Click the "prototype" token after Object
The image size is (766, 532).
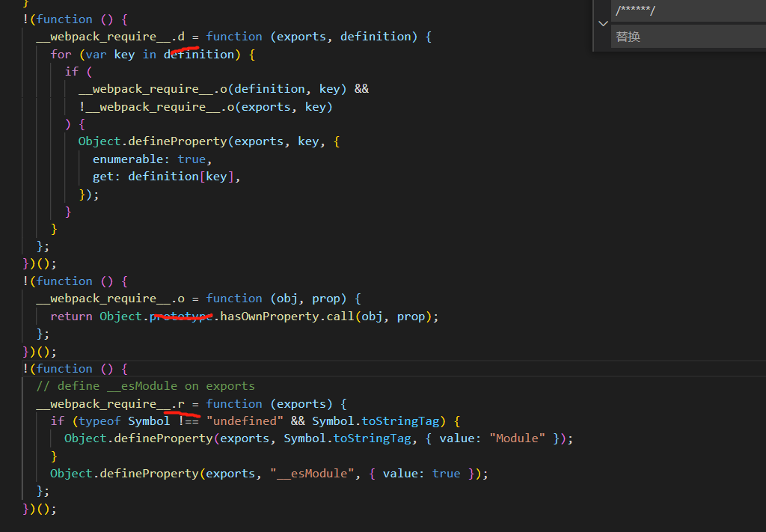pos(181,317)
